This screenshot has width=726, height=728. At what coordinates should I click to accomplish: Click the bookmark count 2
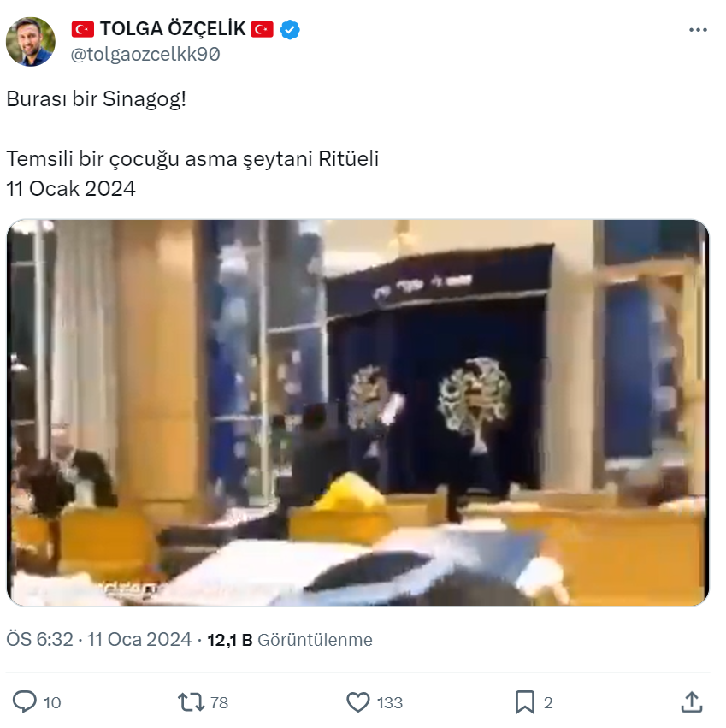(548, 703)
